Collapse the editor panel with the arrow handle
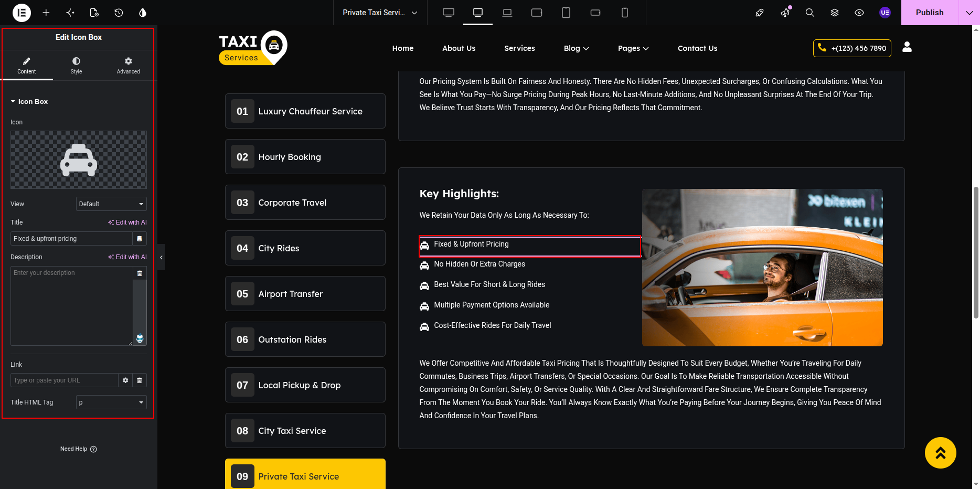Image resolution: width=980 pixels, height=489 pixels. click(161, 257)
